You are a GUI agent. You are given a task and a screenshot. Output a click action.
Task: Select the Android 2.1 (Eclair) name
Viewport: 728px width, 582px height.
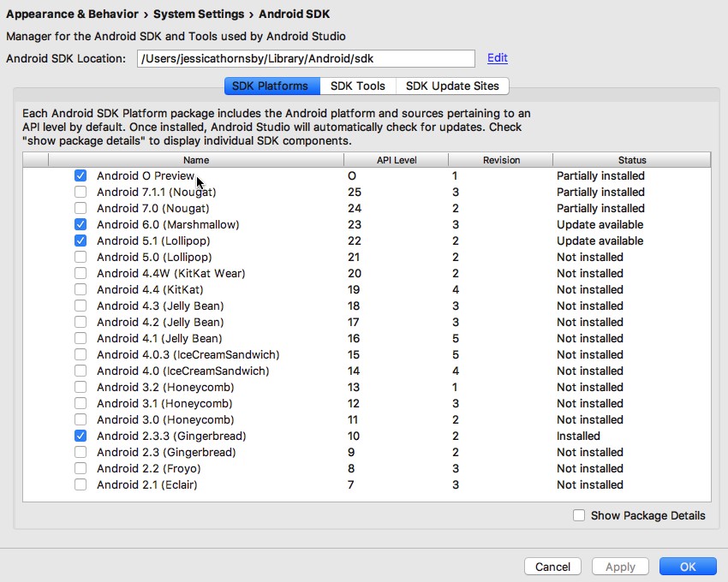tap(147, 484)
